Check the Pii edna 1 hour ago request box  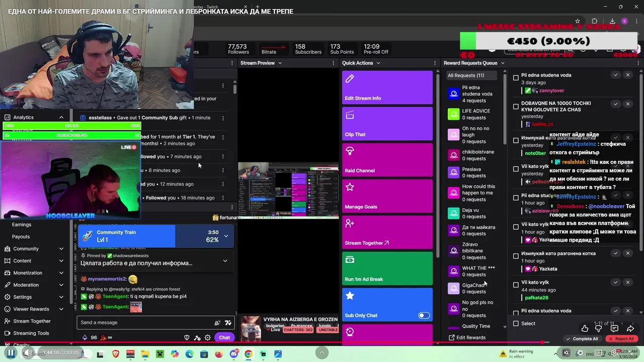pyautogui.click(x=516, y=198)
